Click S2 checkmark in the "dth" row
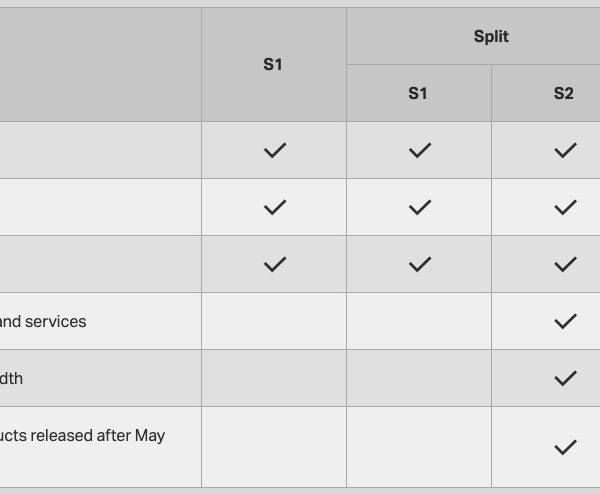The image size is (600, 494). coord(565,379)
